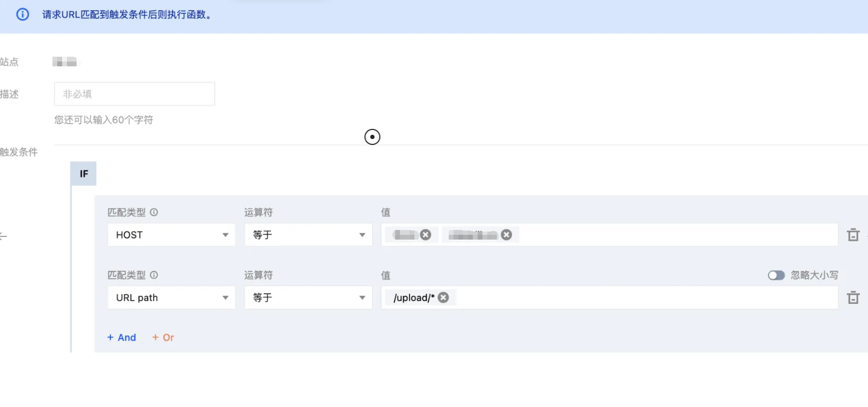Viewport: 868px width, 407px height.
Task: Click the info icon in blue banner
Action: click(22, 14)
